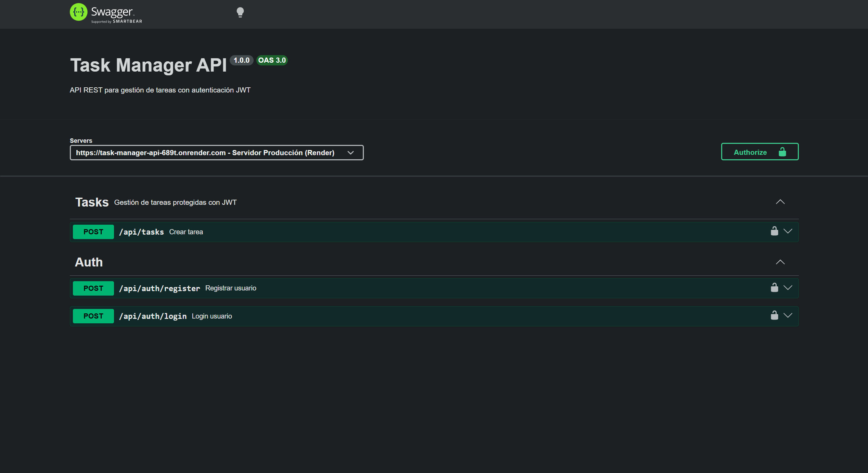Click the Tasks section heading
The width and height of the screenshot is (868, 473).
[x=92, y=202]
